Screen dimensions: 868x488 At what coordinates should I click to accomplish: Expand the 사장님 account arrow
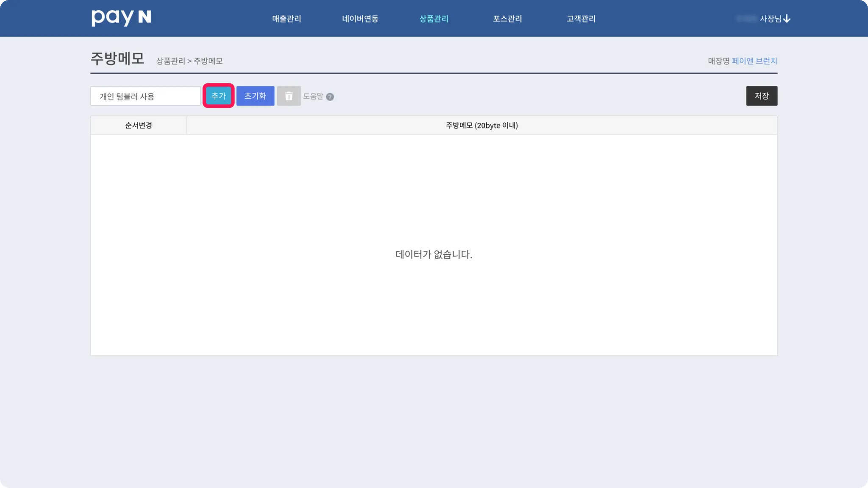(x=787, y=19)
